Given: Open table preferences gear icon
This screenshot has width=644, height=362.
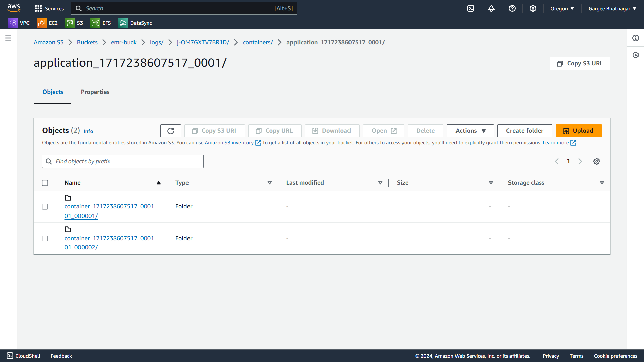Looking at the screenshot, I should tap(597, 161).
